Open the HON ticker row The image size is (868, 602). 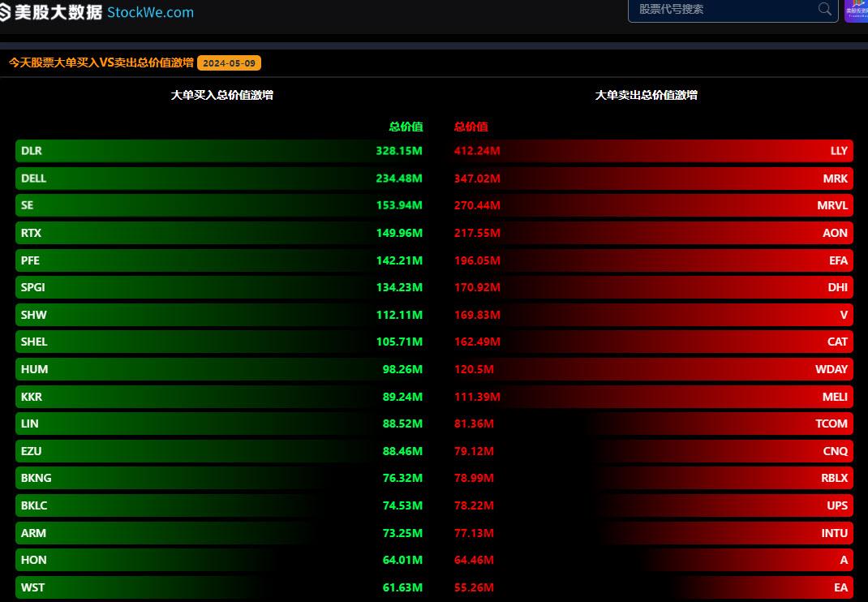tap(221, 560)
